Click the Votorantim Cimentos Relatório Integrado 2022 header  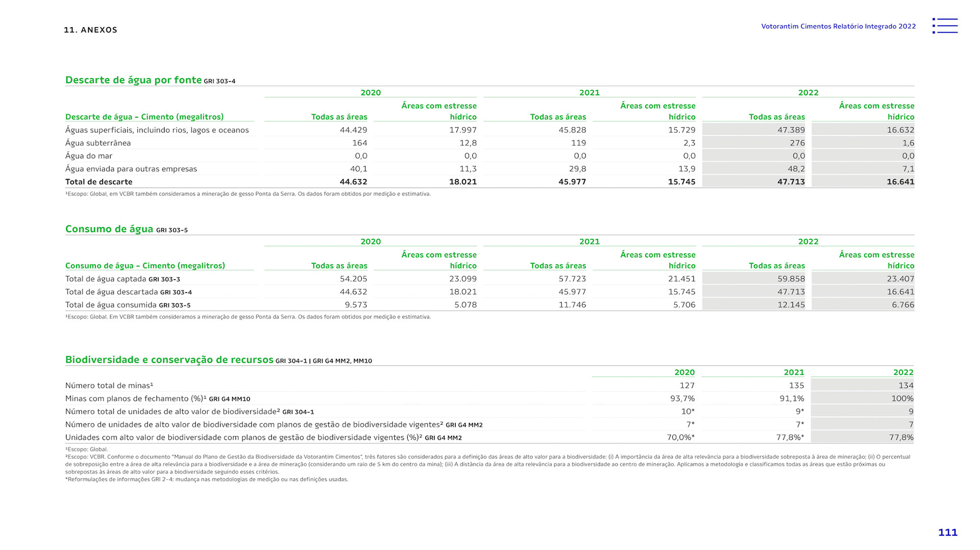[838, 27]
